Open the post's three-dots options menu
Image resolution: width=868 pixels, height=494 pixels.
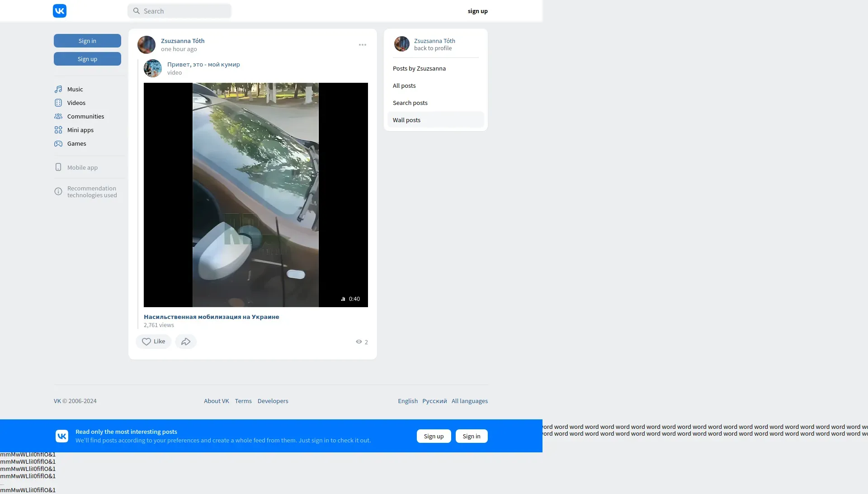coord(363,45)
